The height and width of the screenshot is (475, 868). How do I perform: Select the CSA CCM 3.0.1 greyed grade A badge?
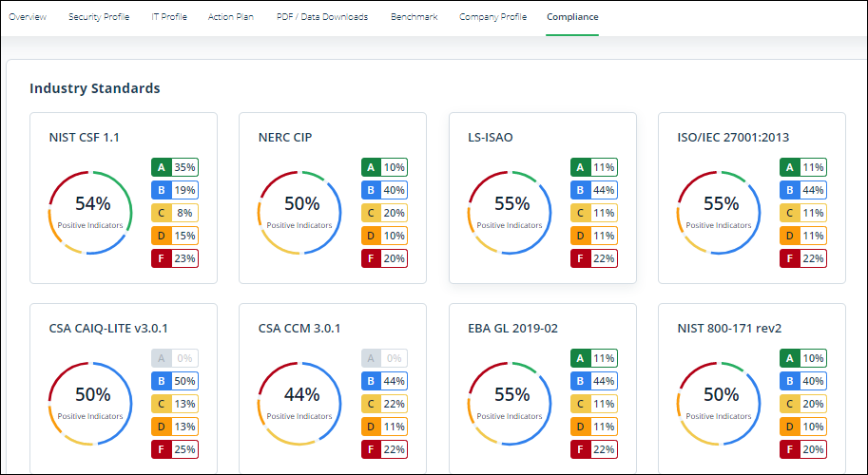[384, 358]
